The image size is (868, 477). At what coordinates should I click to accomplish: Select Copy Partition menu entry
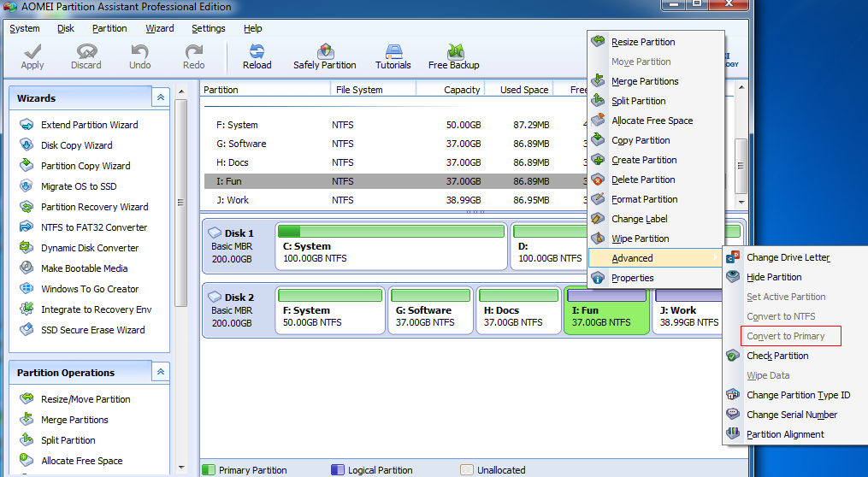(656, 140)
